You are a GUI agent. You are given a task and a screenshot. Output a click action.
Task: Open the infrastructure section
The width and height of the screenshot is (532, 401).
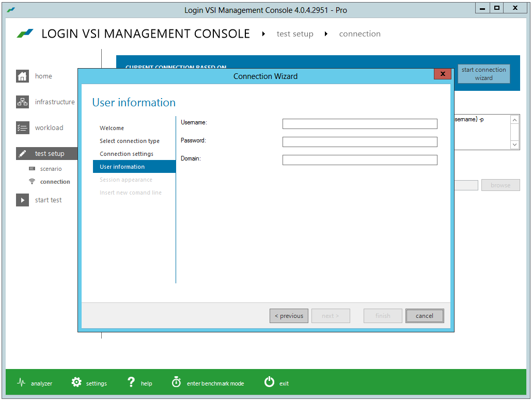tap(55, 102)
